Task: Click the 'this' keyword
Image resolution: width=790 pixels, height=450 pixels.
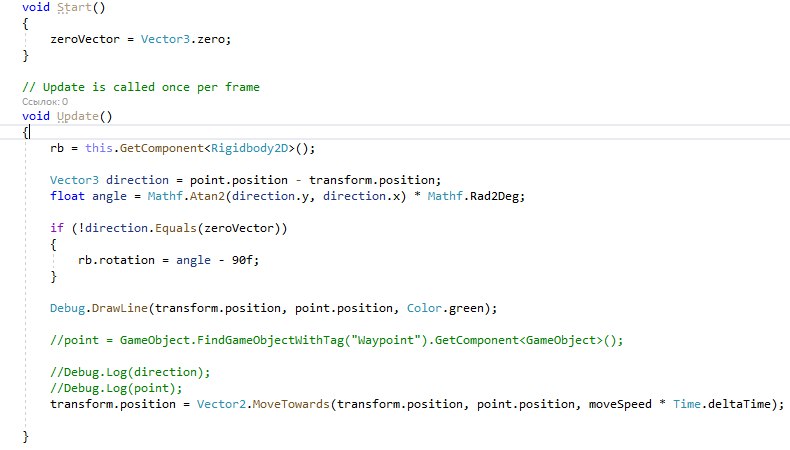Action: (99, 148)
